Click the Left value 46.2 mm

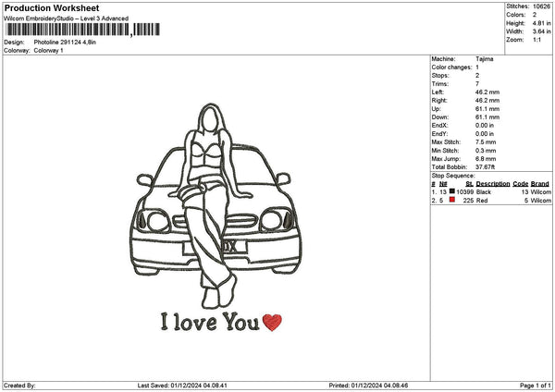coord(487,92)
